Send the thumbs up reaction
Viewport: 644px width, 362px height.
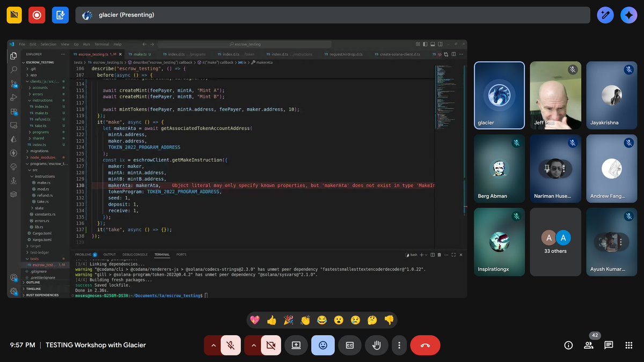(272, 320)
